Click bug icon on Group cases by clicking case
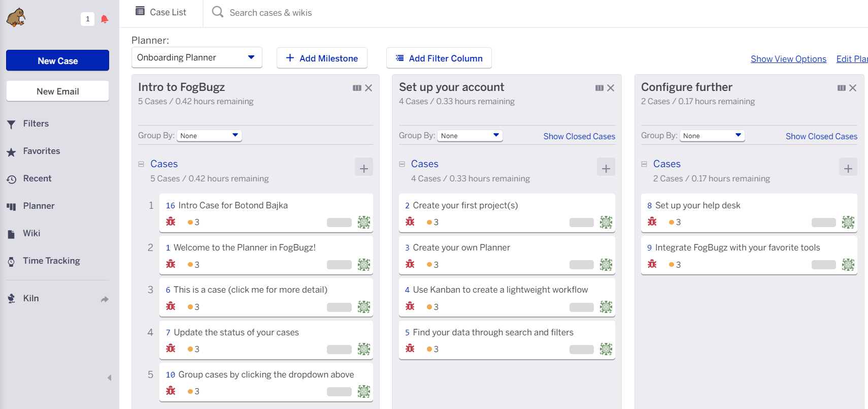This screenshot has width=868, height=409. coord(171,391)
